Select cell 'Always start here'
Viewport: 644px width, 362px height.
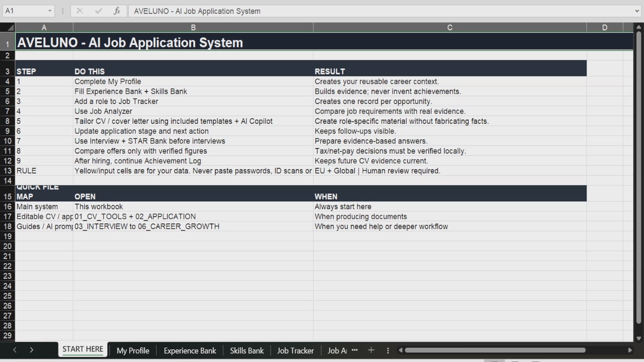(x=450, y=206)
